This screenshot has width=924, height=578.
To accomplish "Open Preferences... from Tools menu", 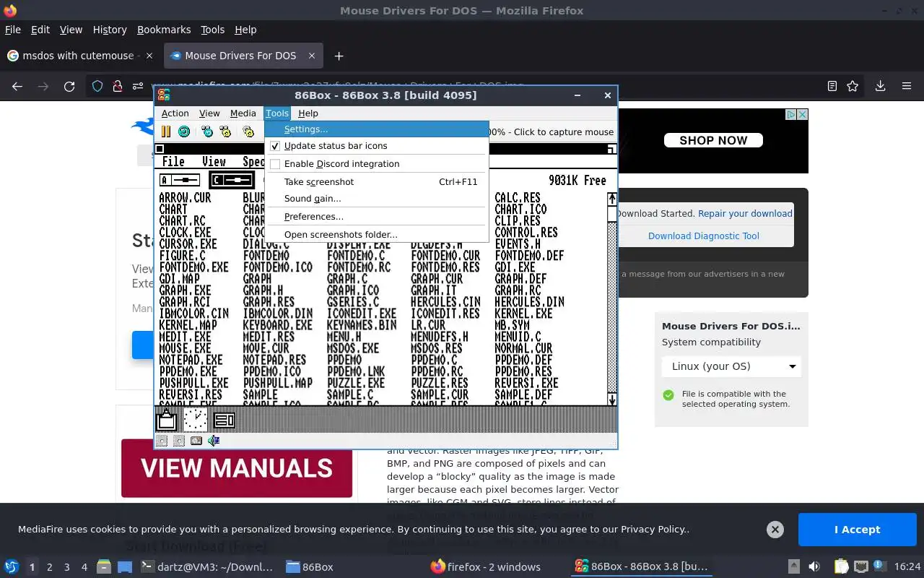I will click(x=377, y=217).
